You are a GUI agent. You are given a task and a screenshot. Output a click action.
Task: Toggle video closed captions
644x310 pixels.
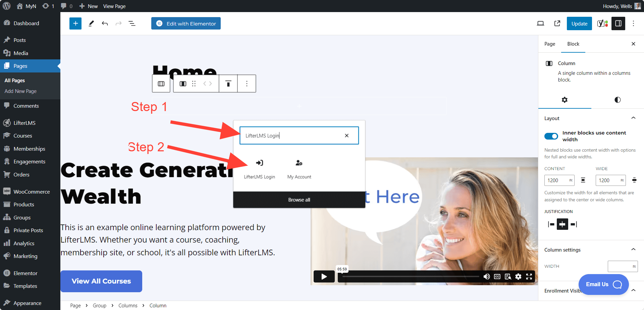(x=497, y=276)
